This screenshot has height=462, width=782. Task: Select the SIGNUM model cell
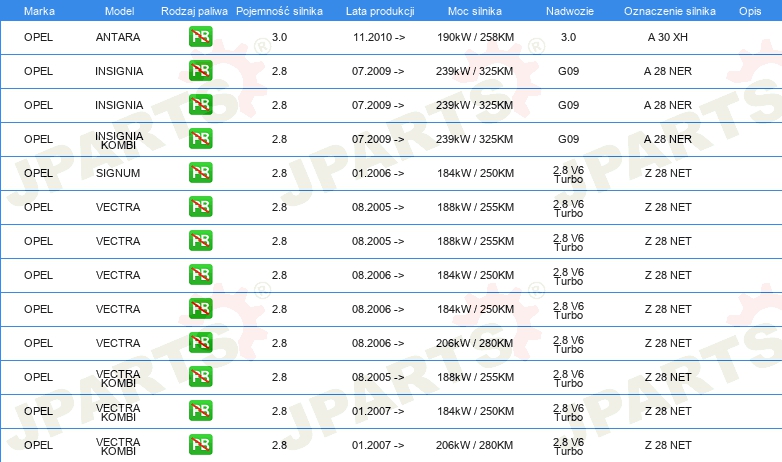(x=118, y=173)
